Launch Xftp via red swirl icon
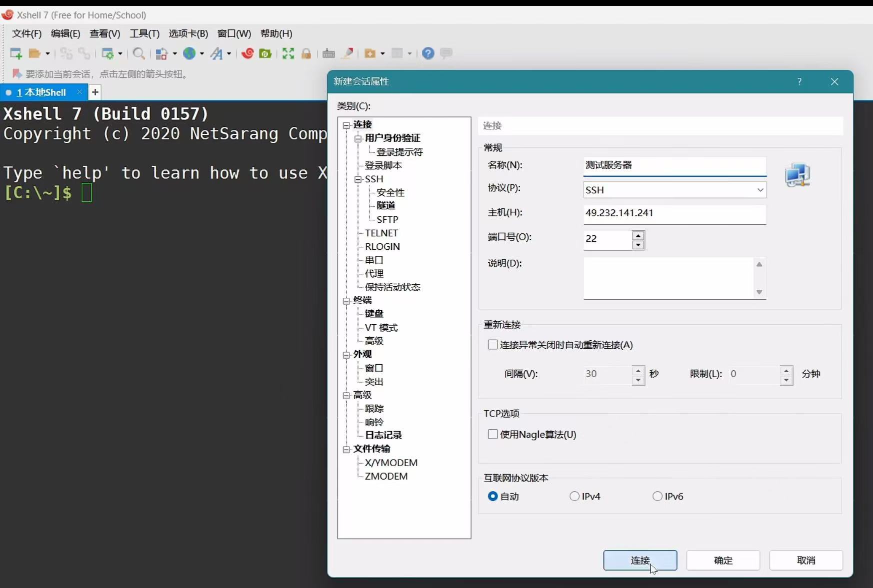This screenshot has height=588, width=873. (247, 53)
